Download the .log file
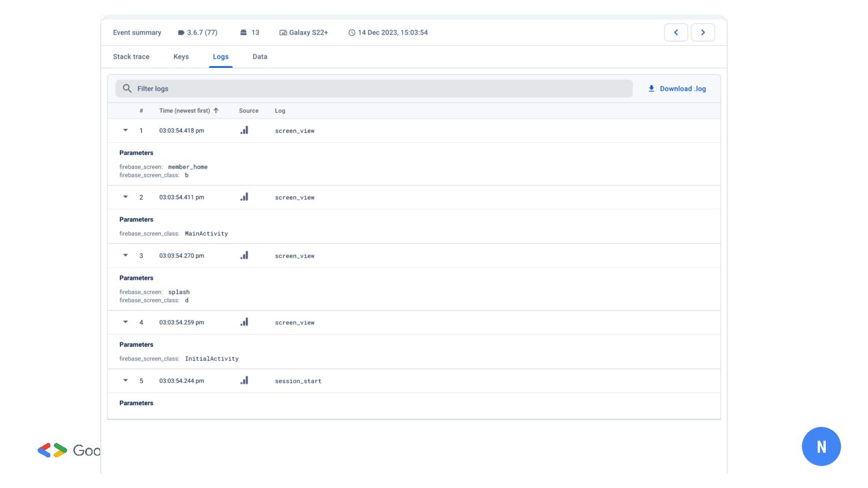 tap(677, 88)
